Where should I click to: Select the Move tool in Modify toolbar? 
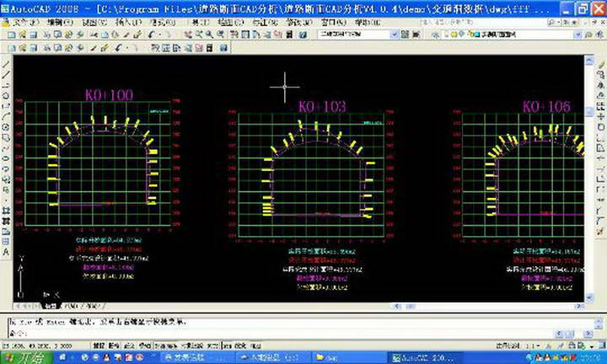tap(601, 117)
